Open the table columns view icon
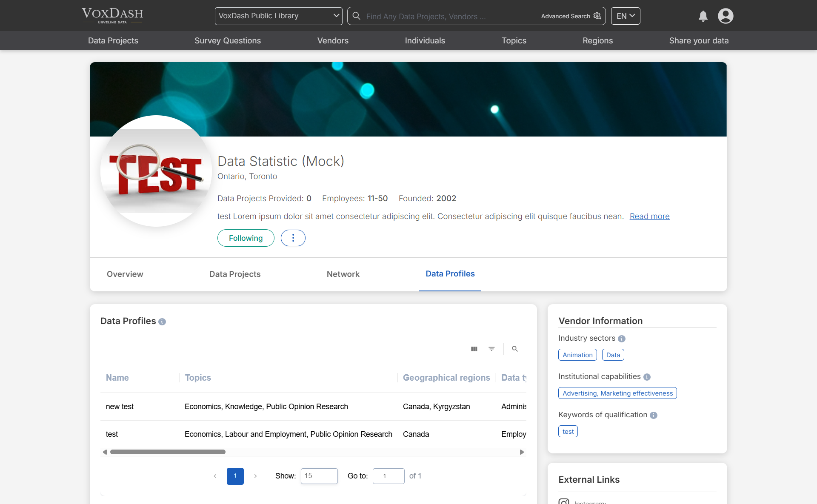The height and width of the screenshot is (504, 817). [x=474, y=349]
